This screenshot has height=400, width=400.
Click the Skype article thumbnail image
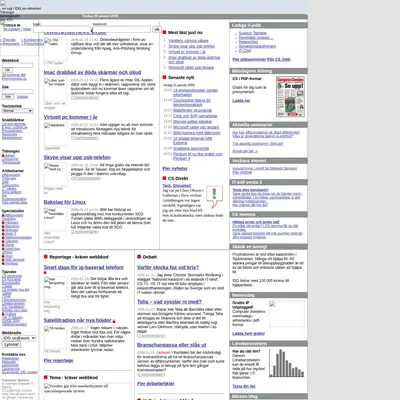[56, 174]
